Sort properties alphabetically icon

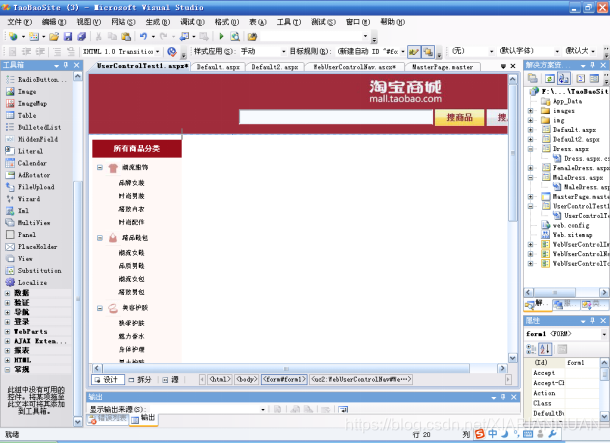click(545, 349)
